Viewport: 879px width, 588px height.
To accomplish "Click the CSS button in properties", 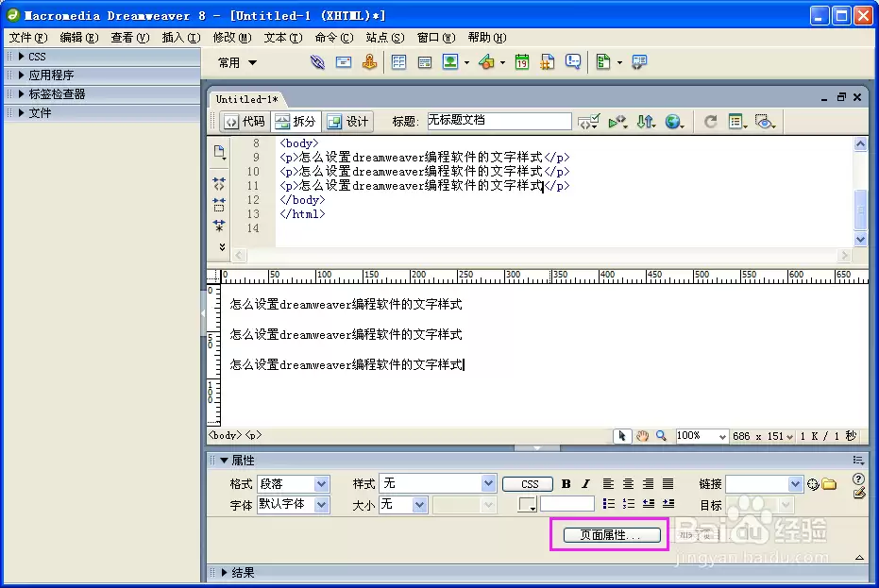I will click(x=528, y=484).
